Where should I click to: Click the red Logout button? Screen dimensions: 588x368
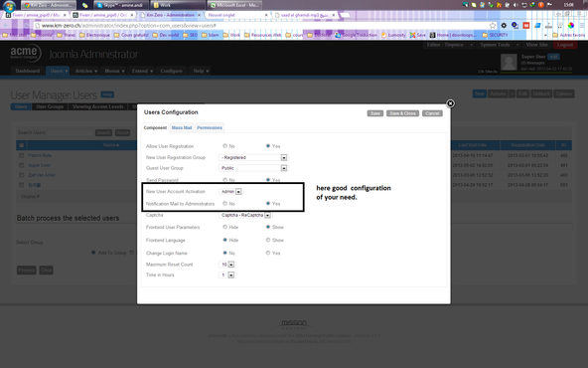(565, 45)
